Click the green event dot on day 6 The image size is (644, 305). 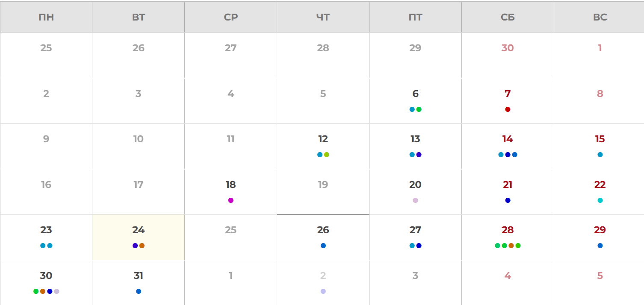coord(419,109)
